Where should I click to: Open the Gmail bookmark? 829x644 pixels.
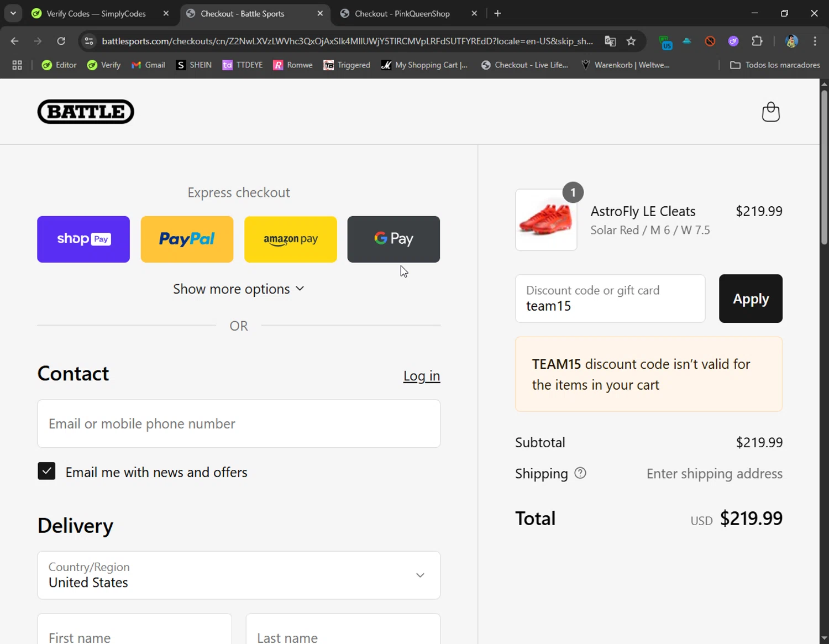[148, 65]
